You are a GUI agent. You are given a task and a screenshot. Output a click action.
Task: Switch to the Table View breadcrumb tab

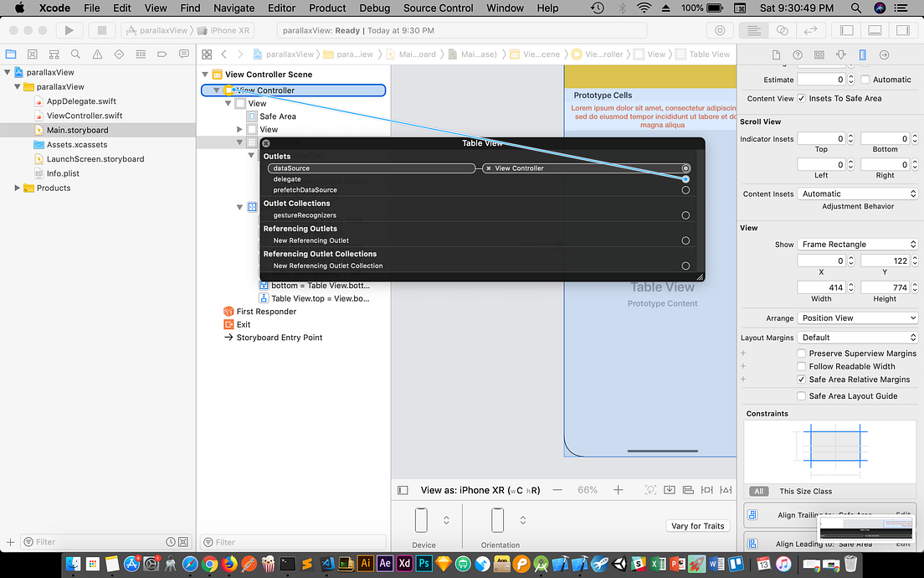[703, 54]
